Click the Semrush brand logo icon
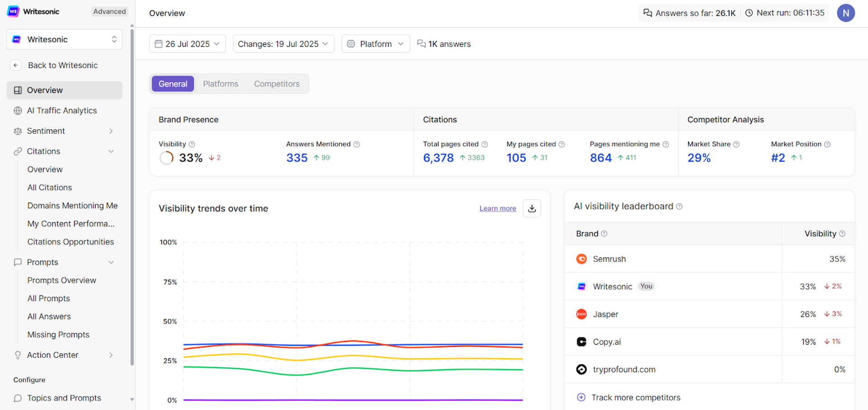Viewport: 868px width, 410px height. [581, 259]
